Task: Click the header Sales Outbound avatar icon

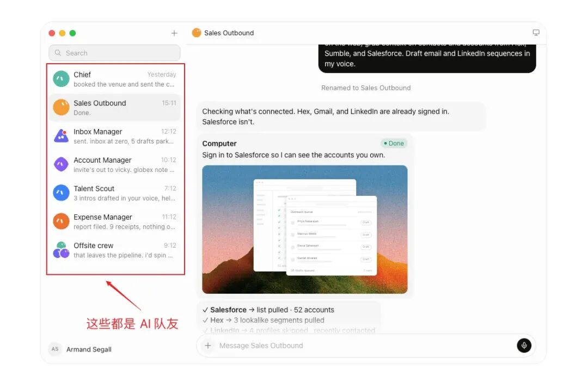Action: (x=197, y=33)
